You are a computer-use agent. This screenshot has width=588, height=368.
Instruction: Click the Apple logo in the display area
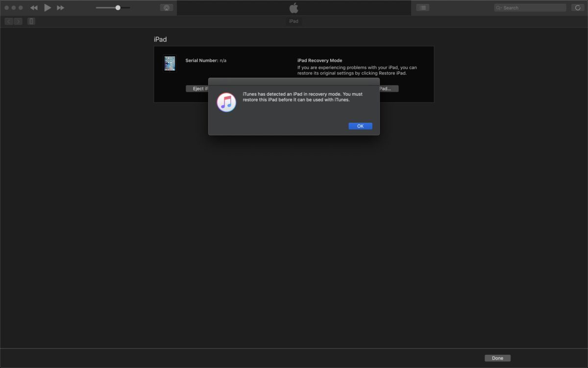click(294, 7)
